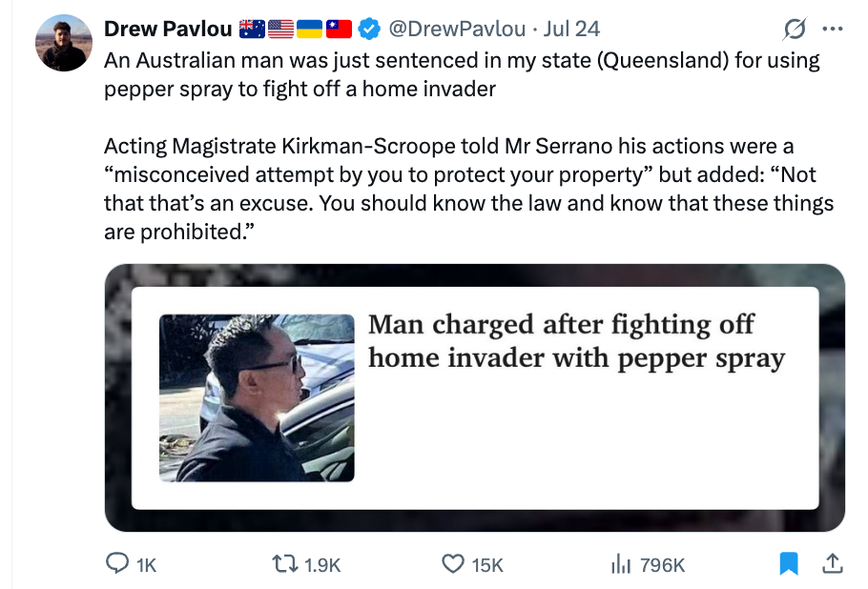Click the 1K replies count

tap(146, 565)
